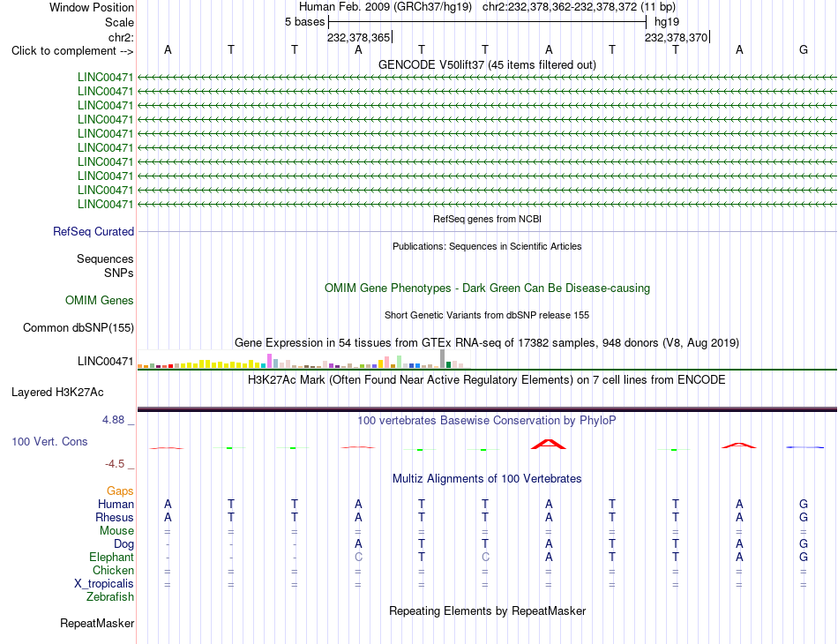Click the tall gray bar in the GTEx chart
This screenshot has width=838, height=644.
point(442,358)
